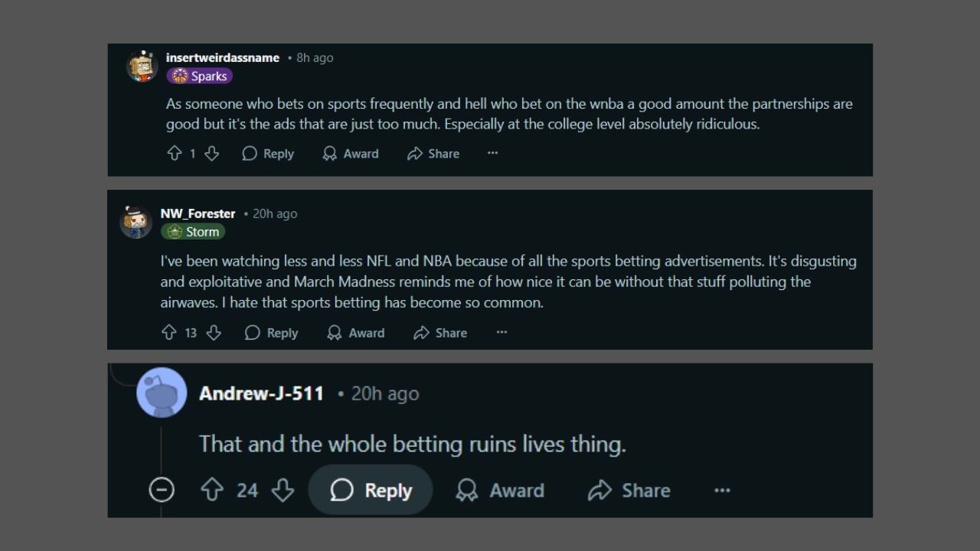The width and height of the screenshot is (980, 551).
Task: Downvote NW_Forester's comment
Action: tap(214, 333)
